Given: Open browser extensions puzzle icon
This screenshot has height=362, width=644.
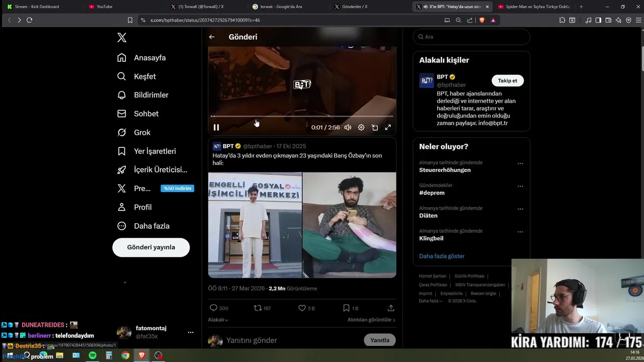Looking at the screenshot, I should 562,20.
